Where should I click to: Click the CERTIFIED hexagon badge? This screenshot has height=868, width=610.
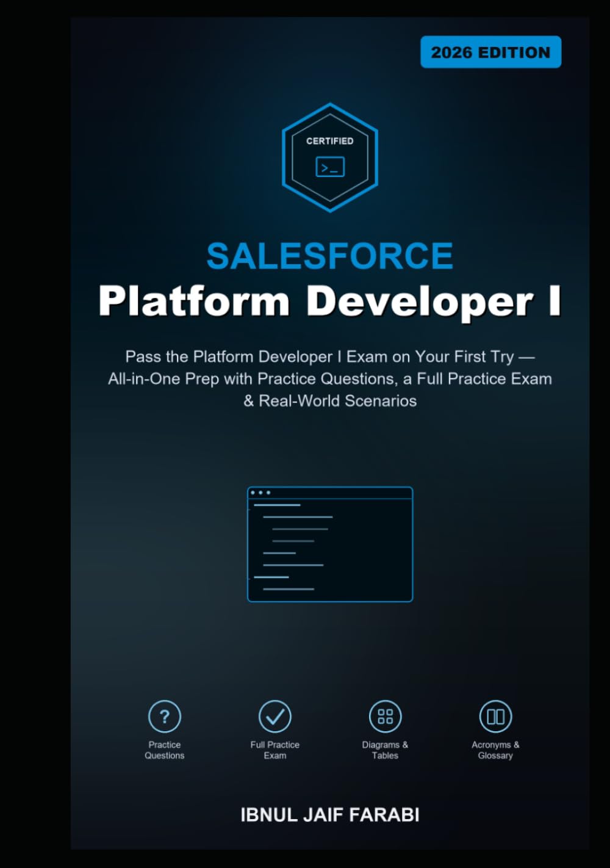330,157
